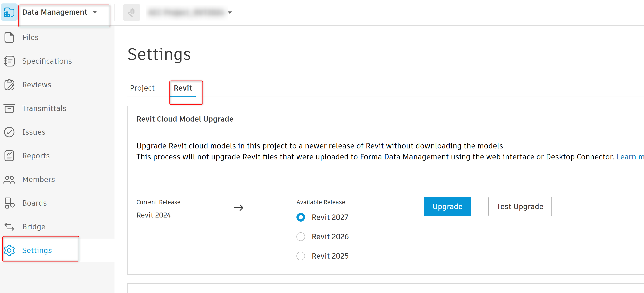
Task: Expand the project name dropdown arrow
Action: click(x=230, y=12)
